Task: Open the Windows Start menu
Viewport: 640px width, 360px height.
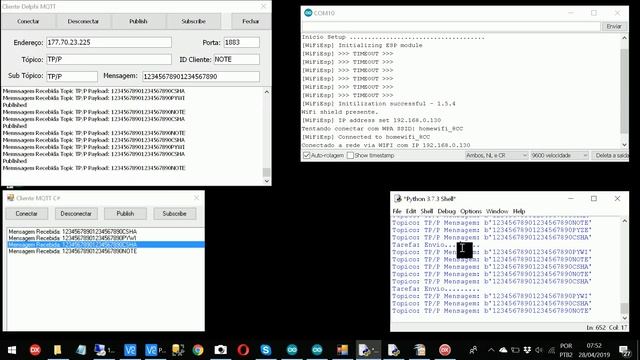Action: (x=12, y=350)
